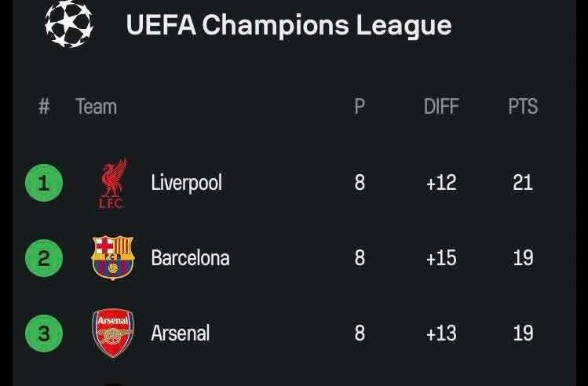Open the Liverpool club crest
The width and height of the screenshot is (588, 386).
112,184
